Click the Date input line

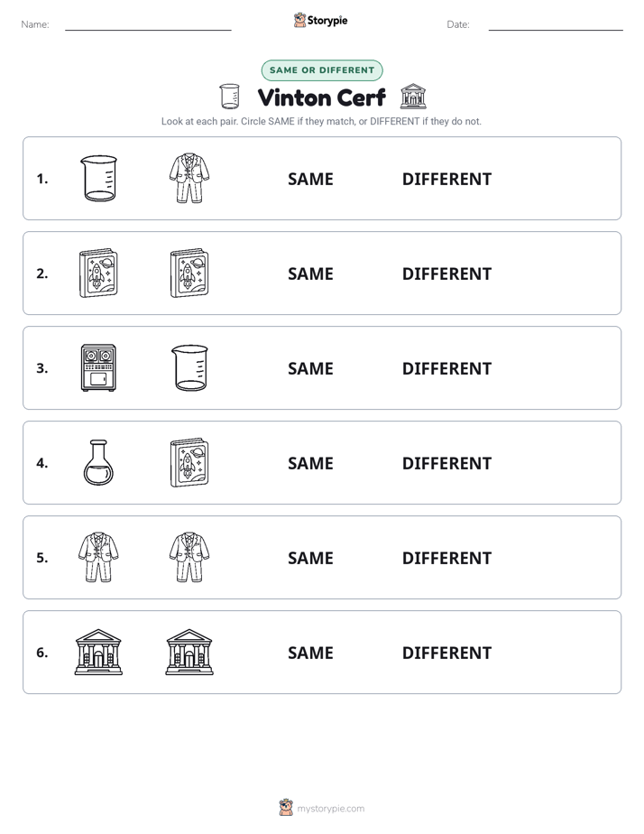(556, 24)
